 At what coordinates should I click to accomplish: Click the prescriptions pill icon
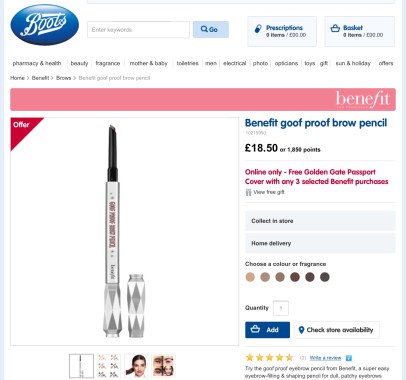pos(258,29)
